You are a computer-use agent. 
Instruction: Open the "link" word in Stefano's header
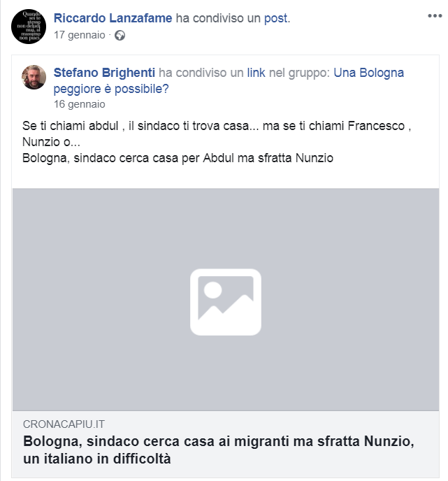click(256, 73)
